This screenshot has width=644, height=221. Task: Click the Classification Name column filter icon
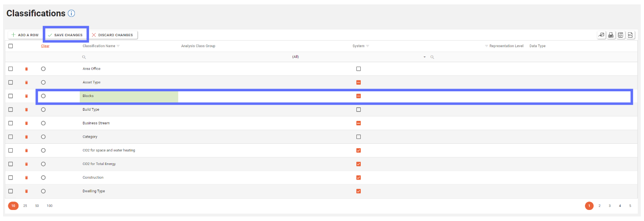(x=118, y=46)
